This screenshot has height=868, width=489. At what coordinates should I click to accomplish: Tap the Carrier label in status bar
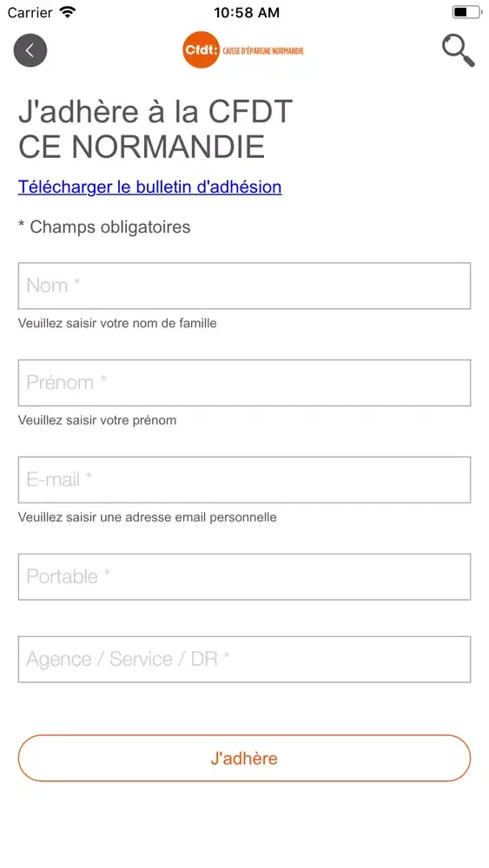[x=30, y=12]
